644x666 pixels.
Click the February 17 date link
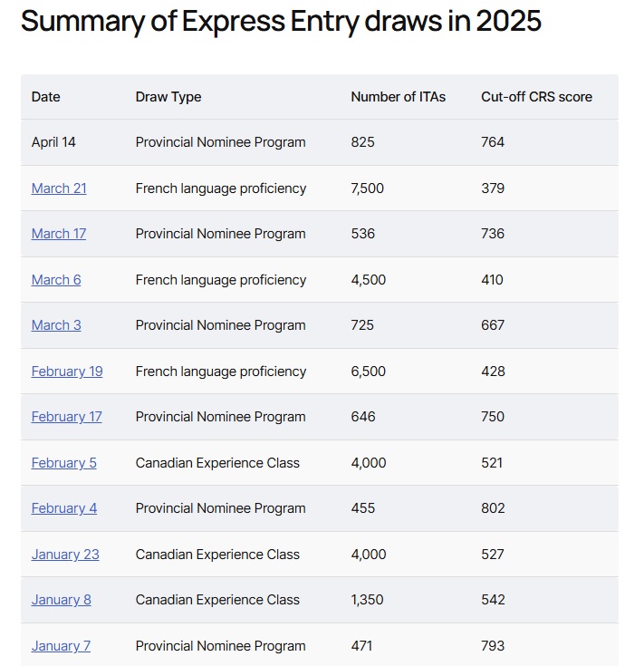[66, 417]
